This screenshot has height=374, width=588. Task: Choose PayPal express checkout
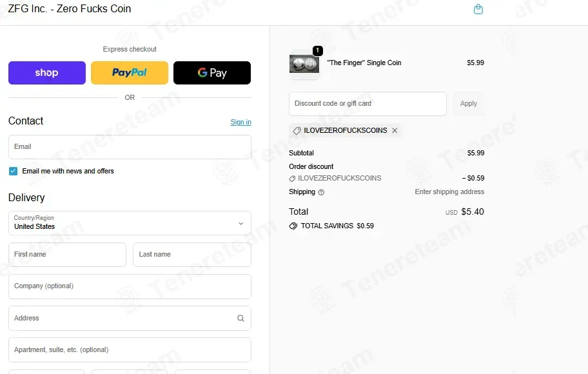point(130,73)
